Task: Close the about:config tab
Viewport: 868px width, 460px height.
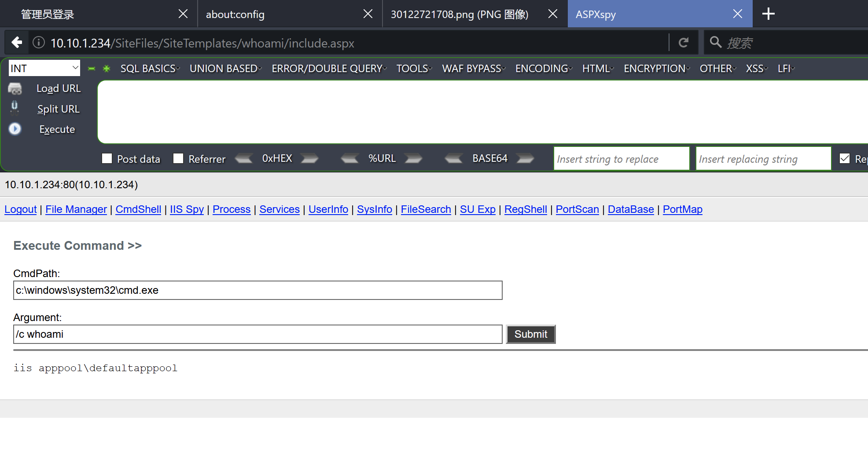Action: click(368, 14)
